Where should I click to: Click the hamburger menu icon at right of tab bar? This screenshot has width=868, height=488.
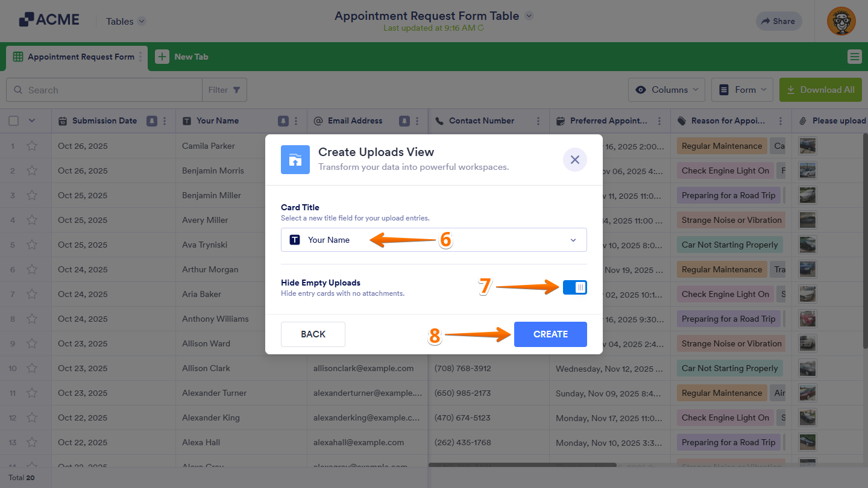click(854, 57)
